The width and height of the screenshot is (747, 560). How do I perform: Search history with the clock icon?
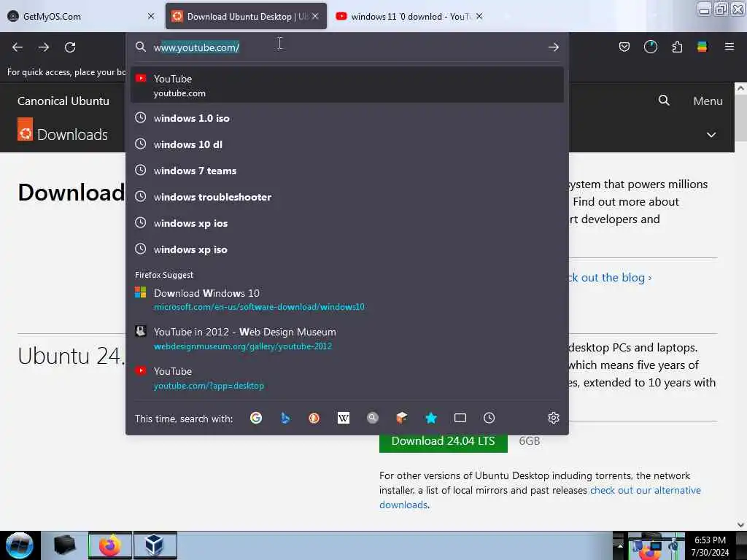click(x=489, y=418)
